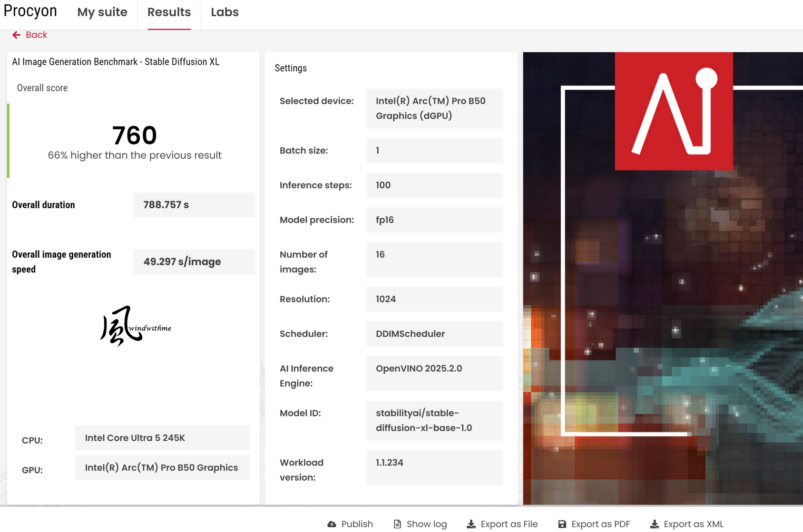Click the Export as File download icon
The height and width of the screenshot is (532, 803).
[x=471, y=524]
